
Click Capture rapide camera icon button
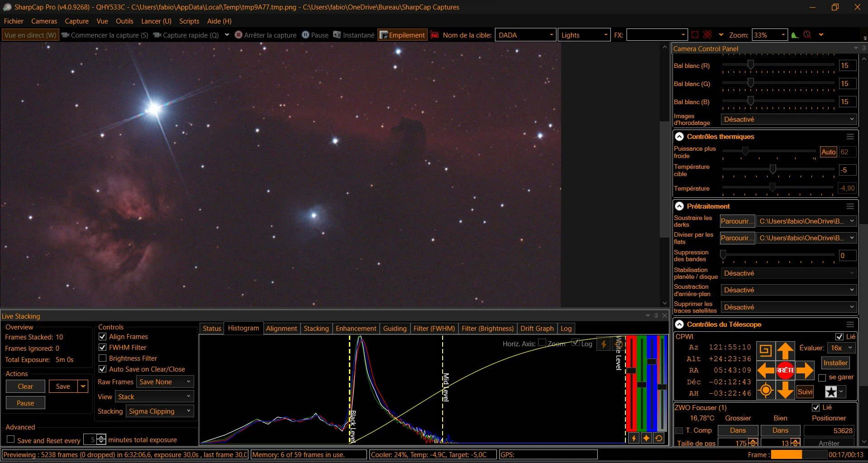[x=186, y=35]
